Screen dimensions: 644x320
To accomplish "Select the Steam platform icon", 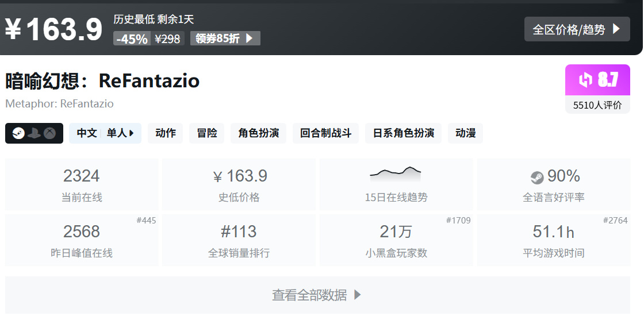I will tap(18, 133).
